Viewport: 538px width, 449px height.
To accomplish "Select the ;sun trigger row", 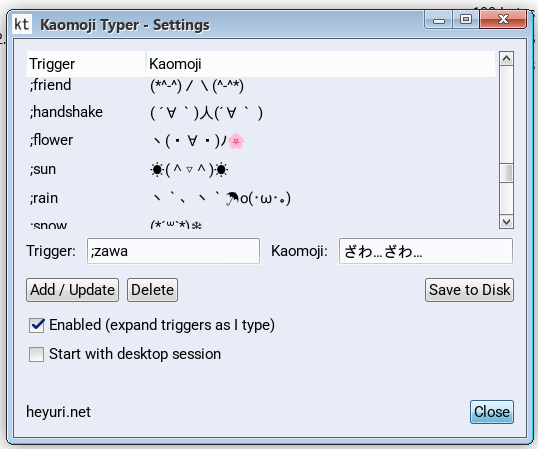I will (x=261, y=169).
